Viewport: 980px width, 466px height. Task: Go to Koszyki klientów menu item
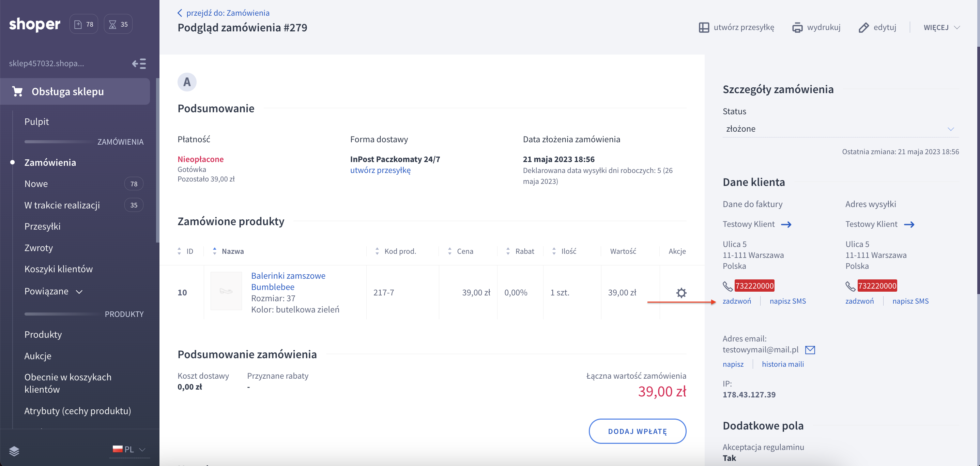[x=58, y=269]
